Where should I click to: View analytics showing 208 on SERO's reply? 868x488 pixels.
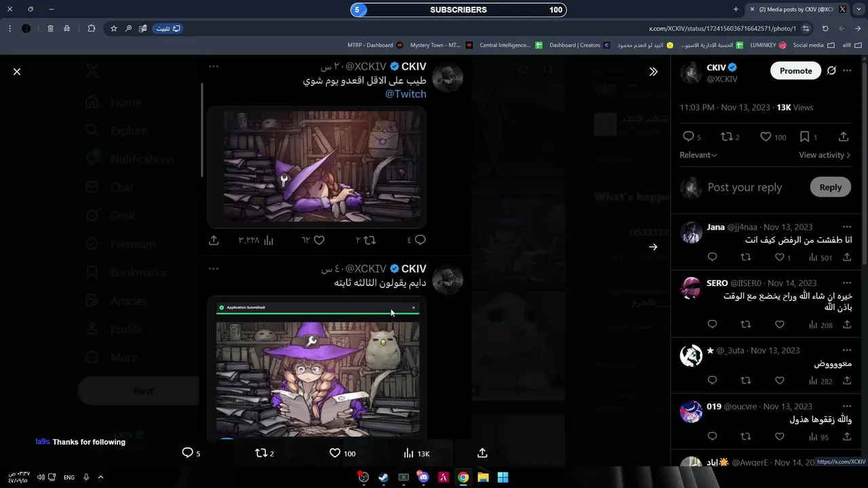[820, 325]
